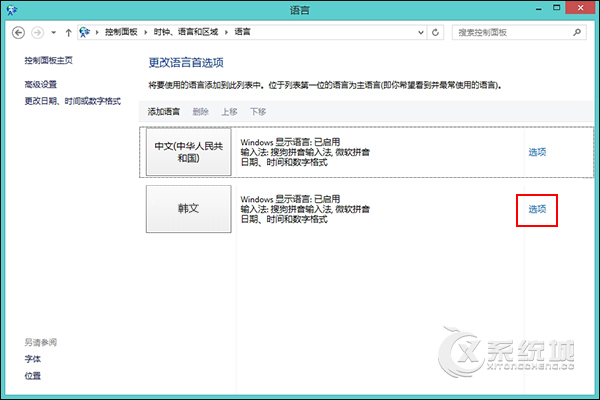Click the 语言 breadcrumb segment

(242, 32)
